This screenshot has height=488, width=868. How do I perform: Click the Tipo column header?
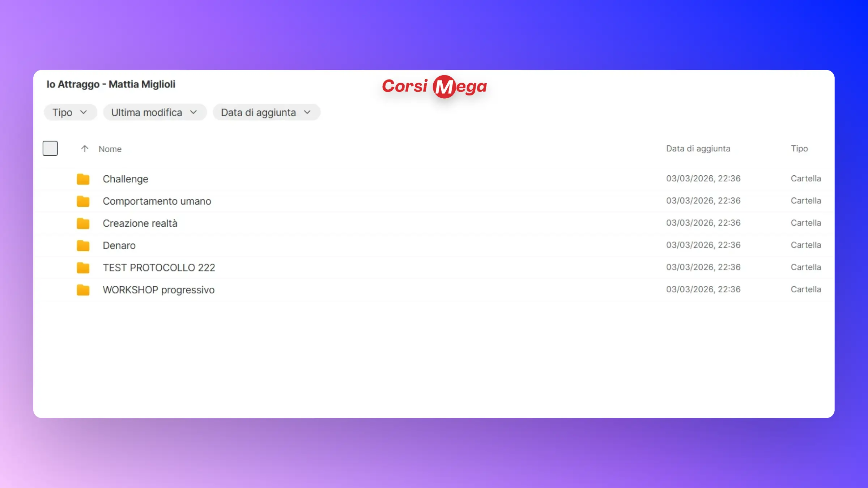point(799,149)
